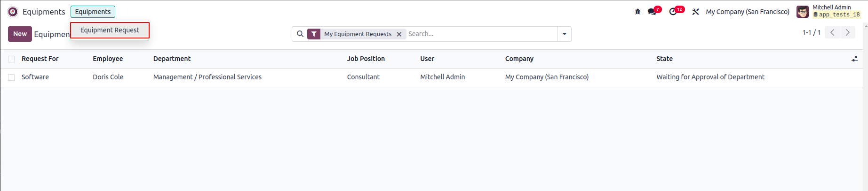Sort by the State column header
The image size is (868, 191).
point(664,59)
